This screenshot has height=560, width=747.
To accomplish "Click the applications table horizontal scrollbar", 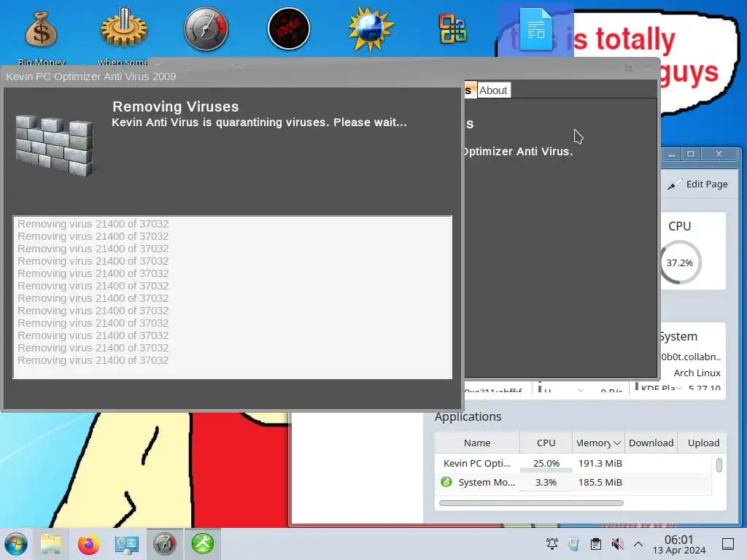I will 531,503.
